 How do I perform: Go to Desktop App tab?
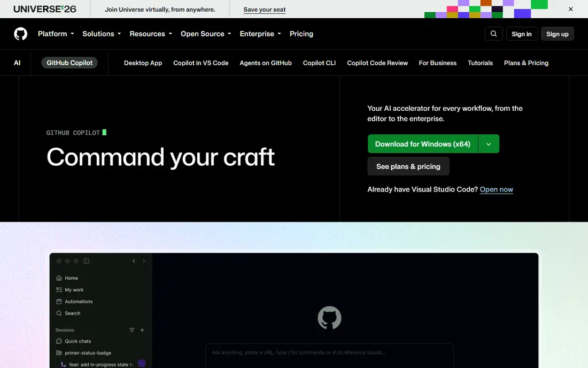[x=143, y=63]
